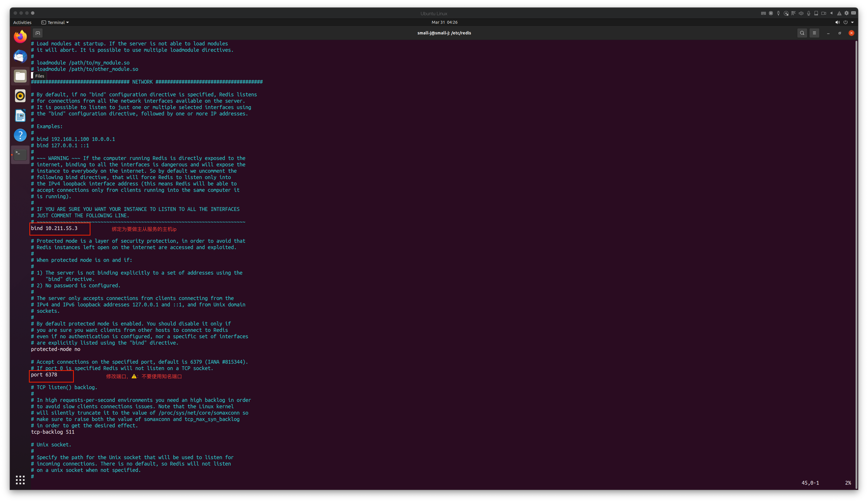Viewport: 868px width, 502px height.
Task: Toggle the VM USB device icon
Action: tap(778, 13)
